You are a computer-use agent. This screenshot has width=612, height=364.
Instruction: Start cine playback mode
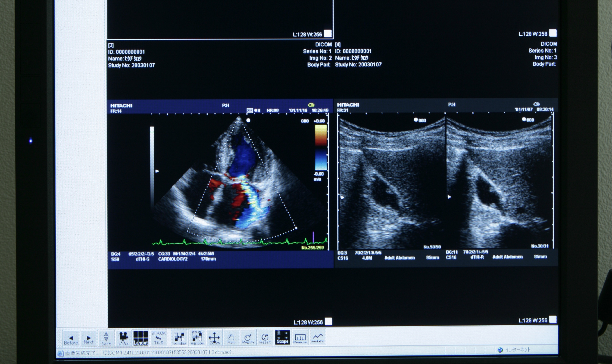(124, 338)
